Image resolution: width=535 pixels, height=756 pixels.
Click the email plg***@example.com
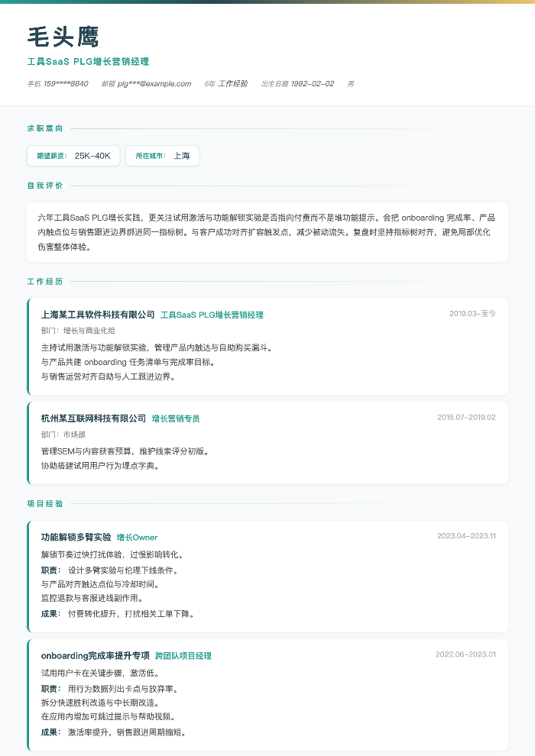pyautogui.click(x=154, y=84)
